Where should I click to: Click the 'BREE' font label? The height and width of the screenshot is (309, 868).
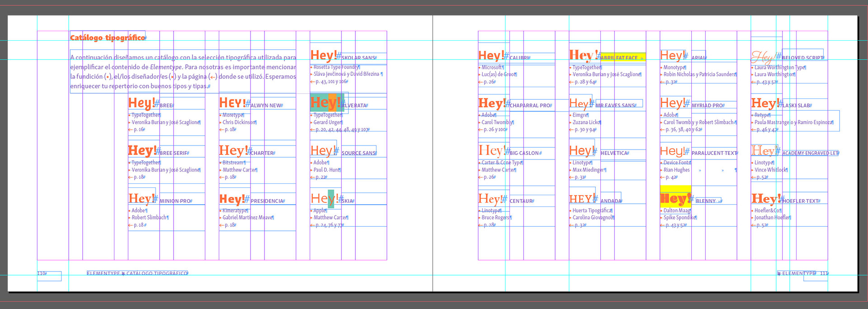click(x=166, y=106)
